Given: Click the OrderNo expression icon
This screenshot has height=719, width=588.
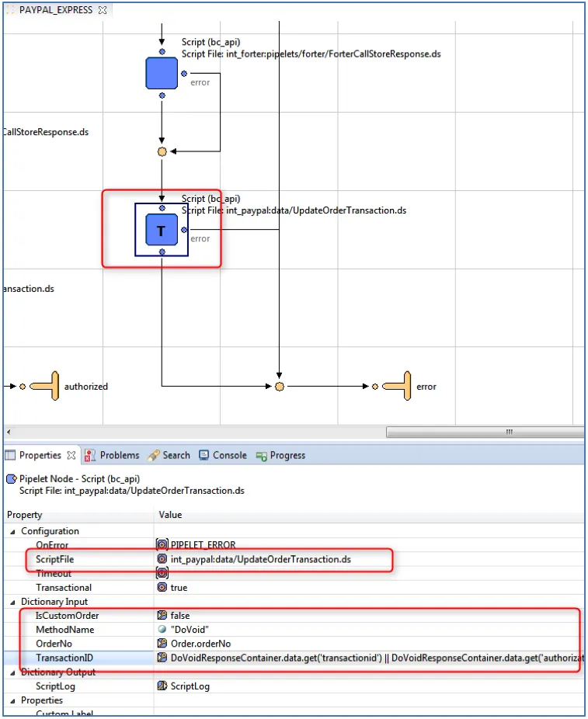Looking at the screenshot, I should pyautogui.click(x=162, y=644).
